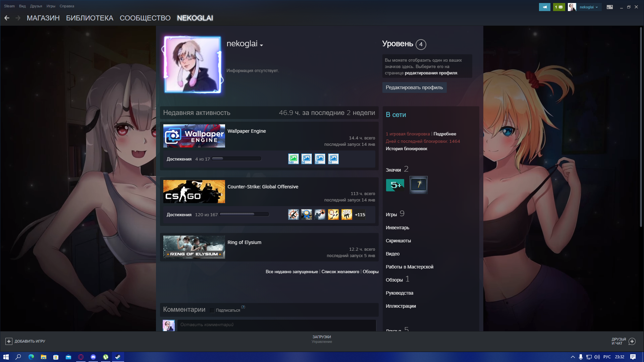Switch to the NEKOGLAI tab
Image resolution: width=644 pixels, height=362 pixels.
(195, 18)
